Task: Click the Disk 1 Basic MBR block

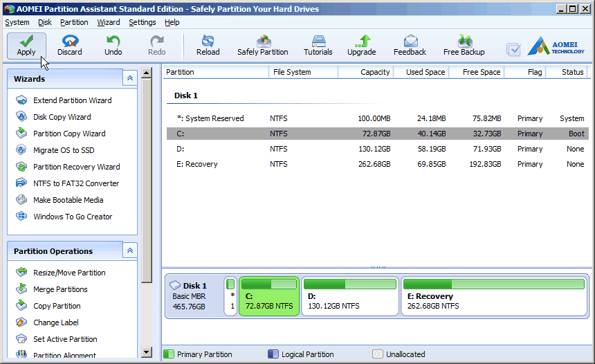Action: click(194, 296)
